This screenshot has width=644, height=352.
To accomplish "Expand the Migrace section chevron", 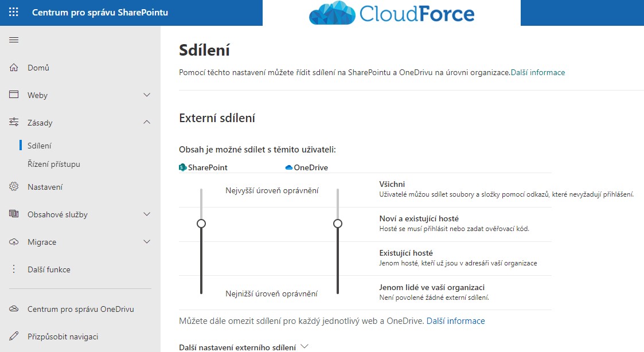I will pos(147,241).
